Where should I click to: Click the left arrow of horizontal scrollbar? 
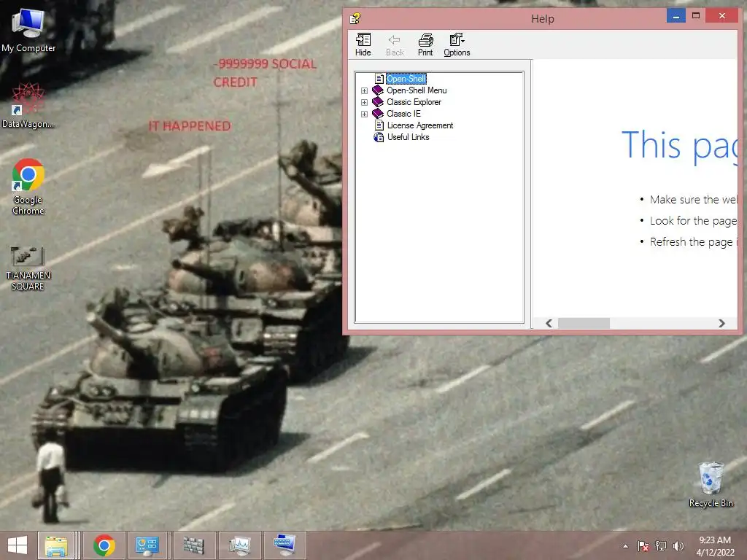click(549, 323)
